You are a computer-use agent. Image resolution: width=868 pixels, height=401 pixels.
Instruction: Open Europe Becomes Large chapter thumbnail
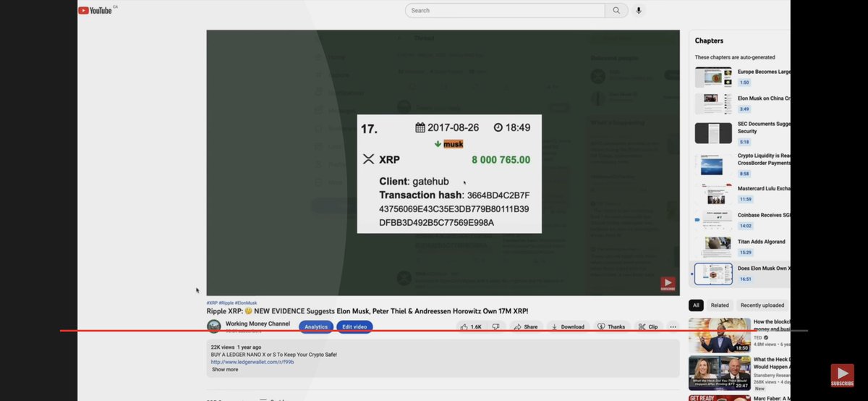tap(713, 77)
